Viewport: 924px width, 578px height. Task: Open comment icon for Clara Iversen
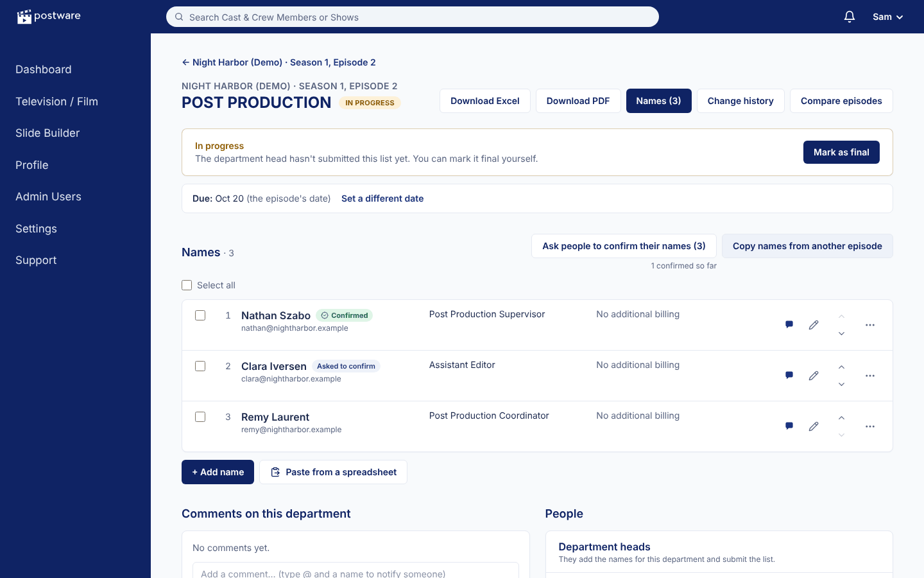coord(789,376)
